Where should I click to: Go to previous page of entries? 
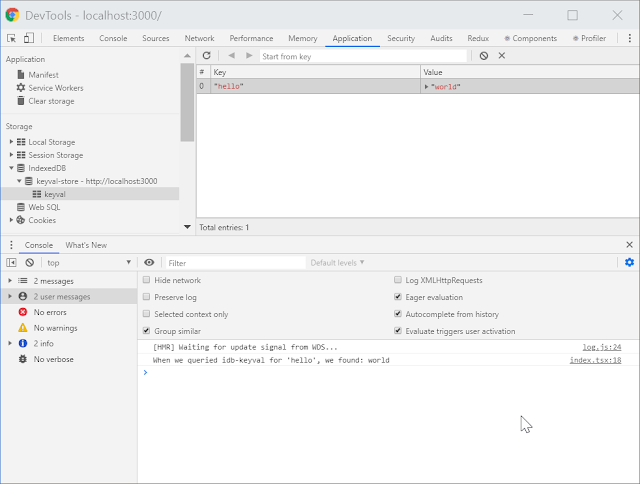tap(231, 56)
